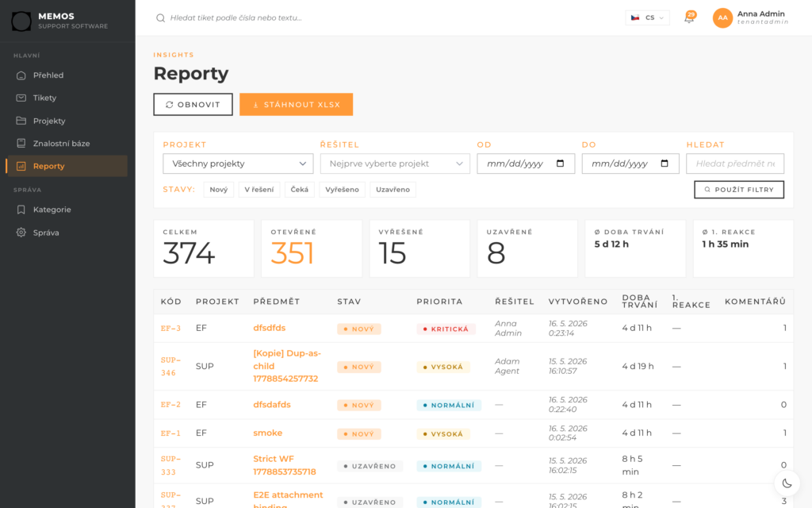Open ticket subject smoke
This screenshot has width=812, height=508.
[x=268, y=433]
